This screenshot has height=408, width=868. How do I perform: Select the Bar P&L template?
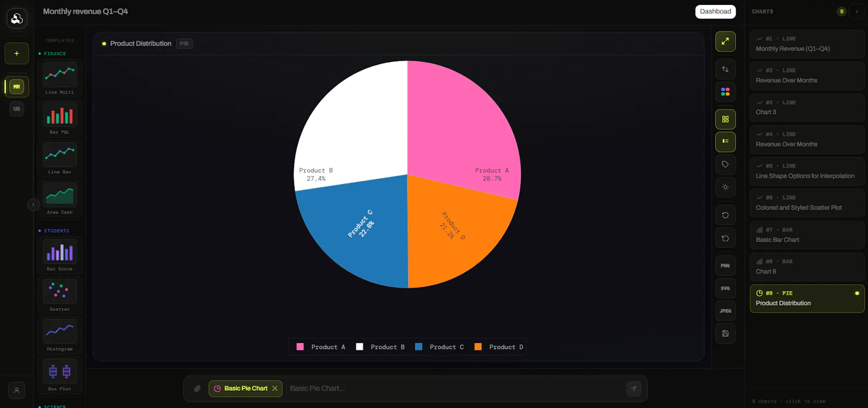60,118
